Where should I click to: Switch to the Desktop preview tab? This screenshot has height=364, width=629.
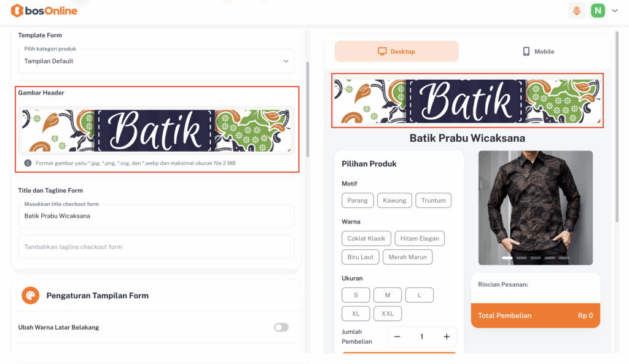(396, 52)
